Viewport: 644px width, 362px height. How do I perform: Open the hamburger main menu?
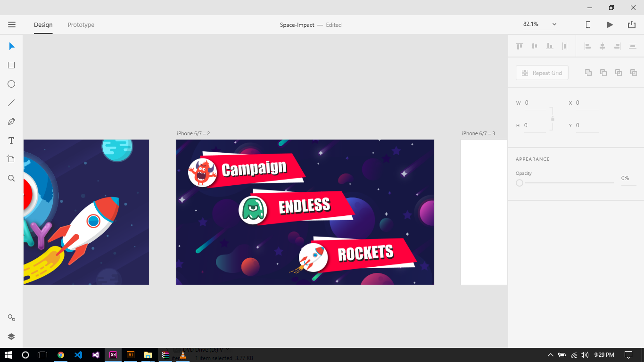12,25
